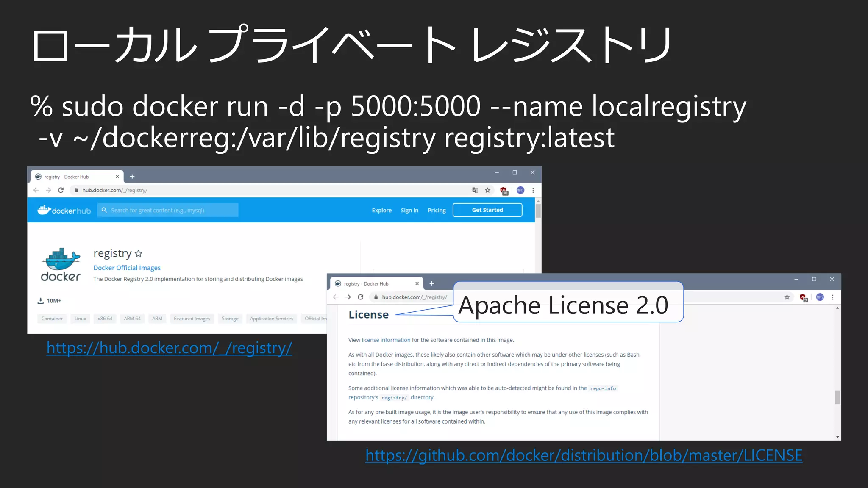Screen dimensions: 868x488
Task: Open Pricing in Docker Hub header
Action: click(437, 210)
